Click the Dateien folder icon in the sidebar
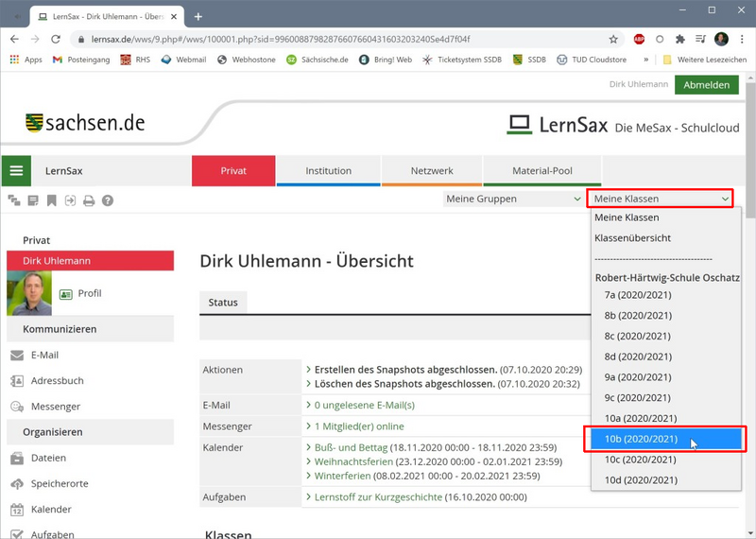Viewport: 756px width, 539px height. point(17,458)
